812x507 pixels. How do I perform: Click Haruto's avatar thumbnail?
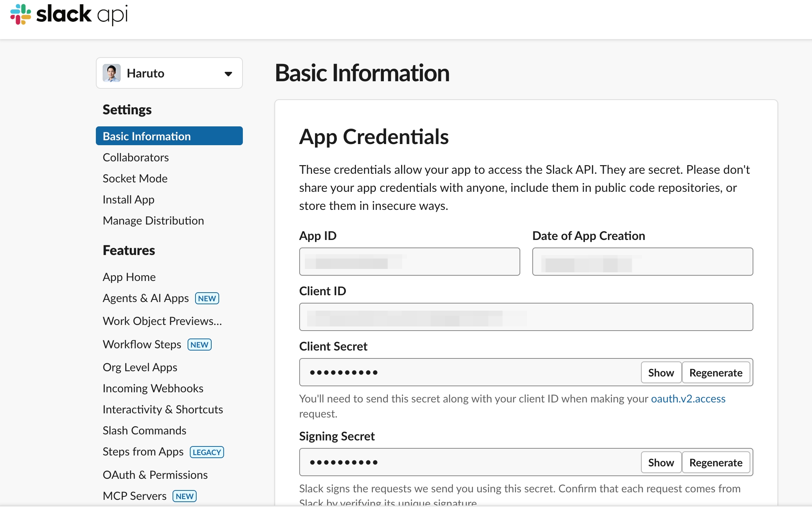click(112, 73)
